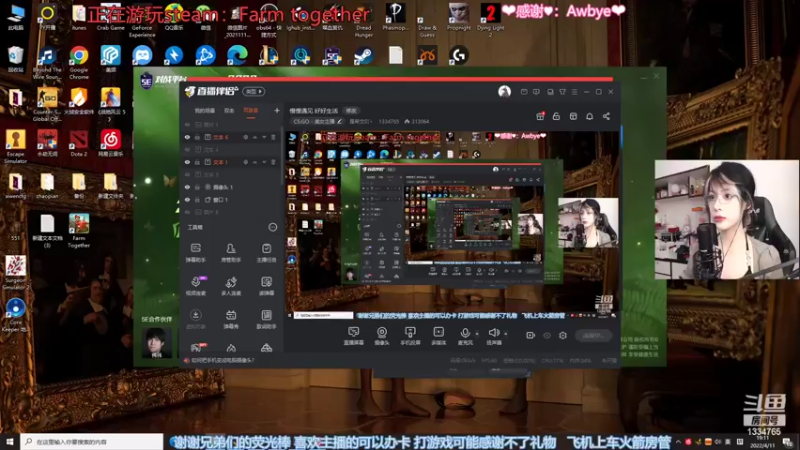Viewport: 800px width, 450px height.
Task: Move 文本 6 layer down with arrow
Action: 264,137
